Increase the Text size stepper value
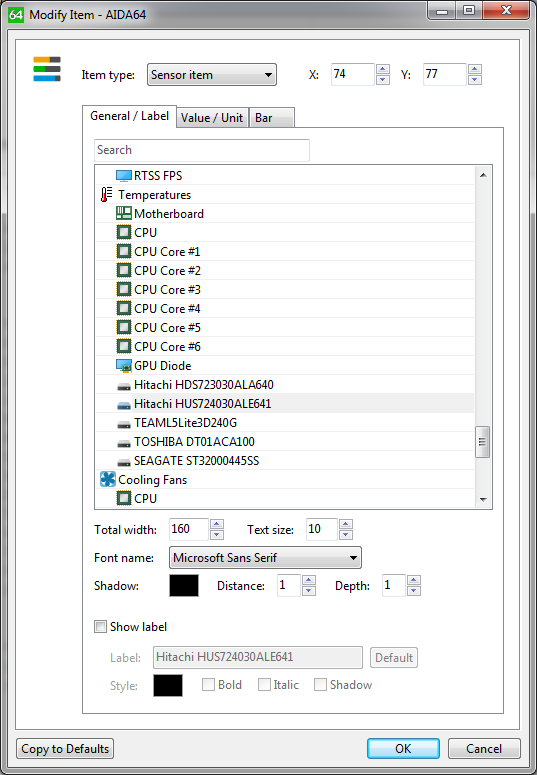The width and height of the screenshot is (537, 775). 346,524
